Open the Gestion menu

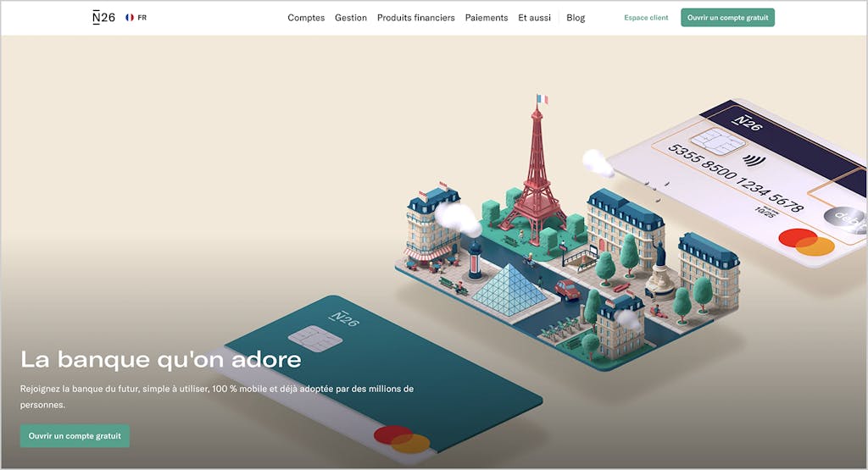(350, 18)
